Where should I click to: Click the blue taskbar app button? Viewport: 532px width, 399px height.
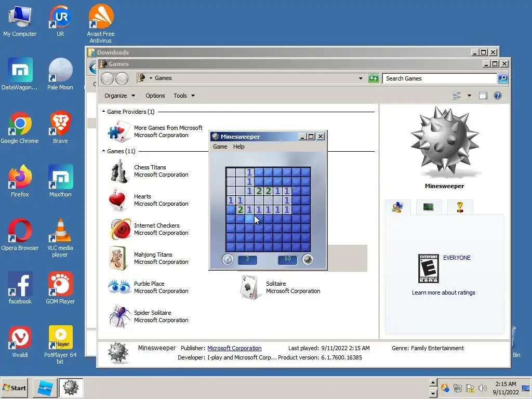(45, 388)
